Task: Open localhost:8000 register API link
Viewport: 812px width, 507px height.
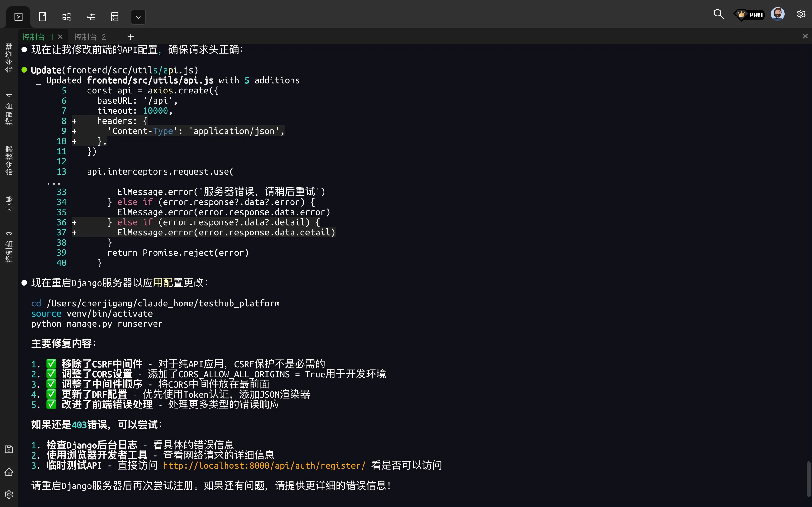Action: pos(264,465)
